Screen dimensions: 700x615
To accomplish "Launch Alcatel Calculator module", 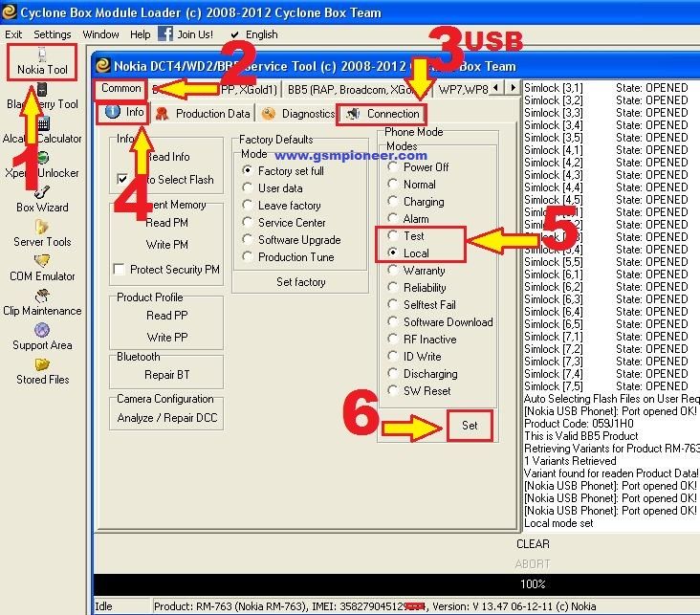I will [42, 131].
